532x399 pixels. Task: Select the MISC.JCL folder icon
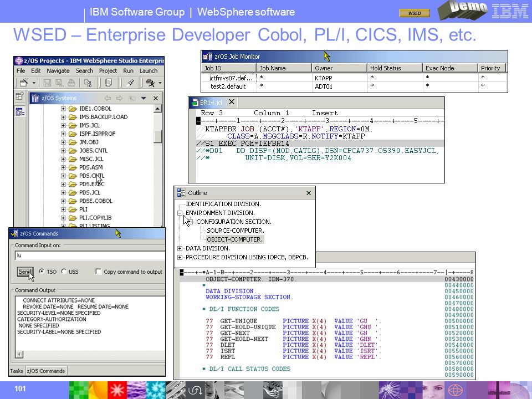click(73, 159)
